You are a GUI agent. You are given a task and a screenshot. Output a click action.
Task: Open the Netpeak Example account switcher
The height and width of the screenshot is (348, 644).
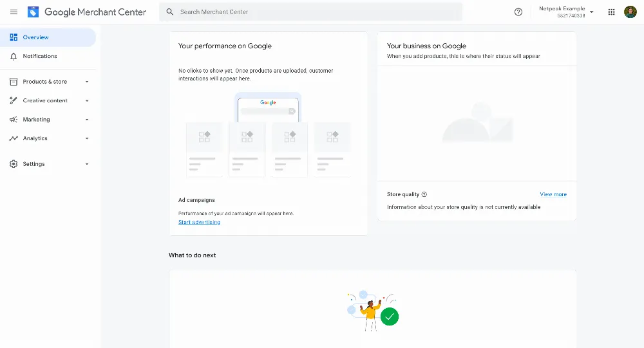(x=566, y=12)
